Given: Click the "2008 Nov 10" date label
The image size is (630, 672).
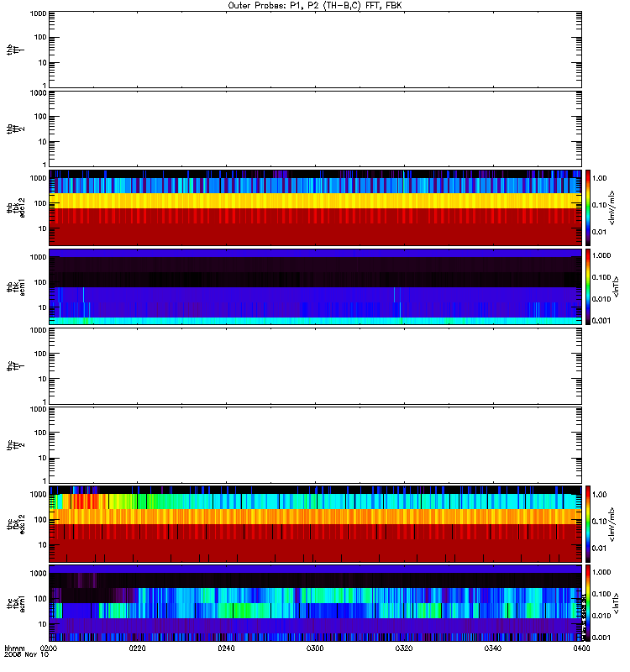Looking at the screenshot, I should click(x=27, y=655).
